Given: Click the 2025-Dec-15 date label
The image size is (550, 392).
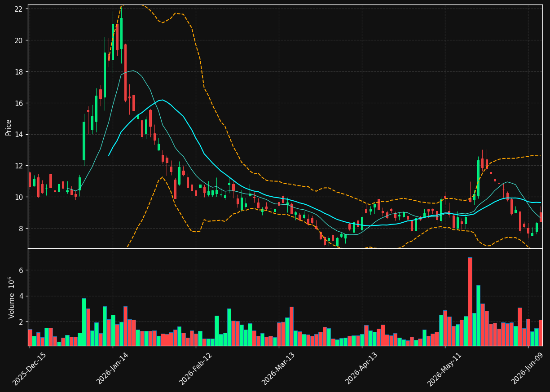Looking at the screenshot, I should 29,369.
